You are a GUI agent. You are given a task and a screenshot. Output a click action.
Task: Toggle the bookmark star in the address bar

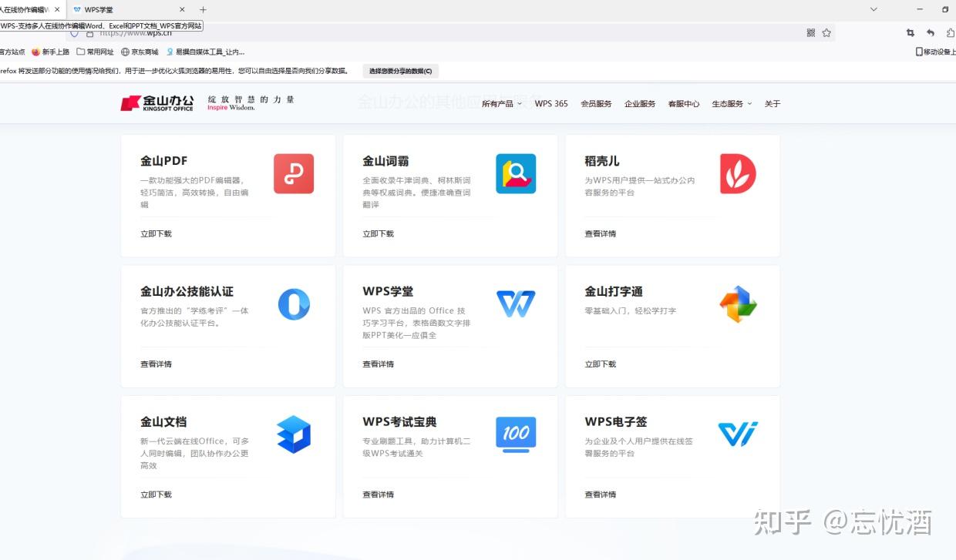coord(826,32)
